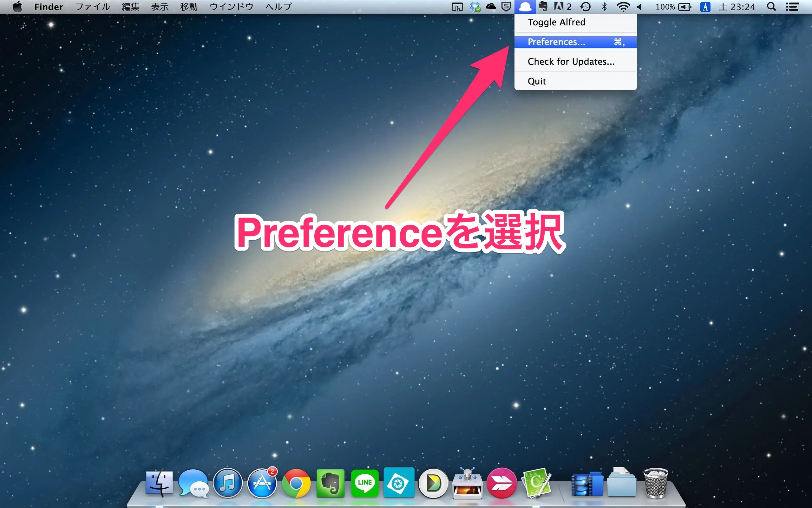Open the volume speaker menu

point(639,7)
